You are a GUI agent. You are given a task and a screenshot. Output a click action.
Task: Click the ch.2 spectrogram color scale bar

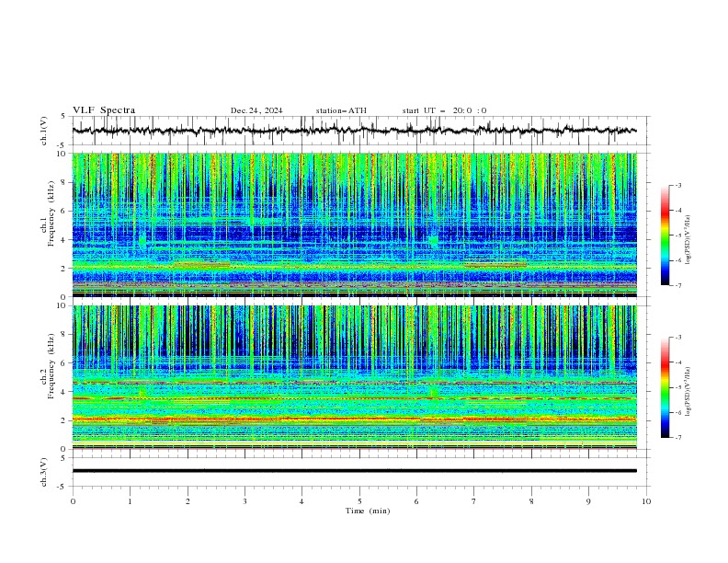[x=665, y=387]
